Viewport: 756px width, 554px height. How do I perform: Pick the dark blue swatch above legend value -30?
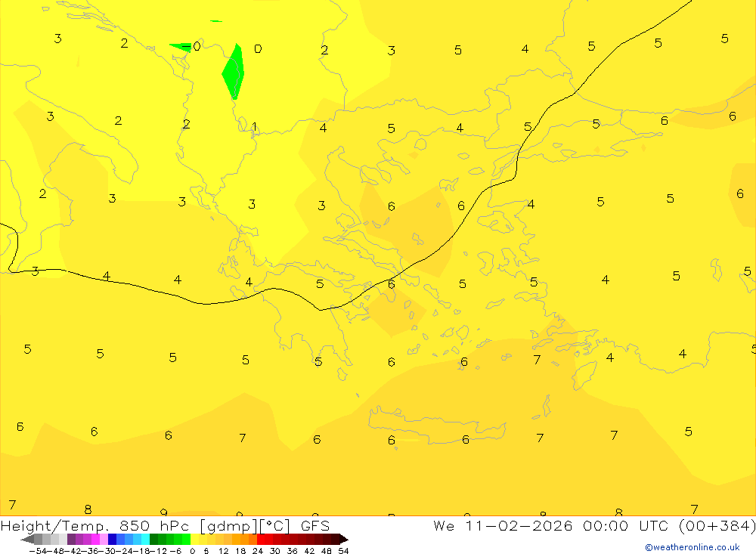tap(113, 540)
